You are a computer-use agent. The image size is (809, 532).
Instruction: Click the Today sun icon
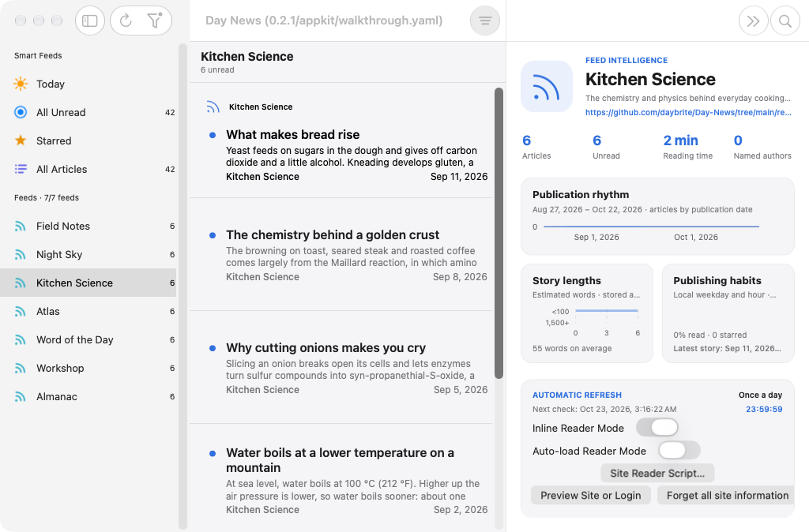click(x=21, y=84)
